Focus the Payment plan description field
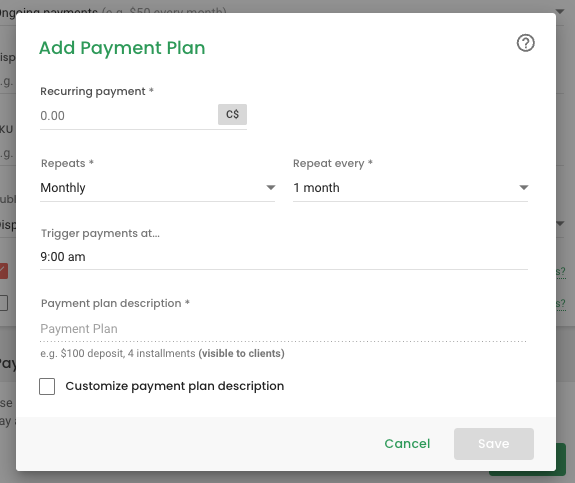Screen dimensions: 575x483 [x=284, y=329]
